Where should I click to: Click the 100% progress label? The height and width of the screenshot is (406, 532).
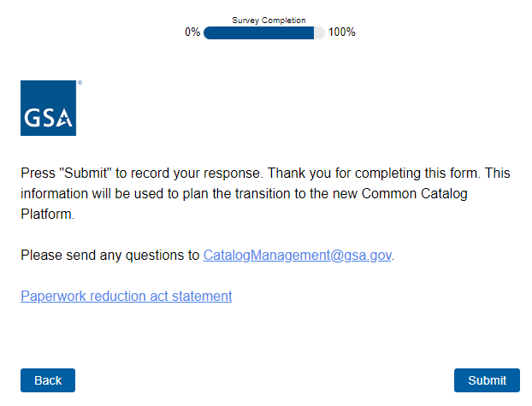click(x=342, y=32)
